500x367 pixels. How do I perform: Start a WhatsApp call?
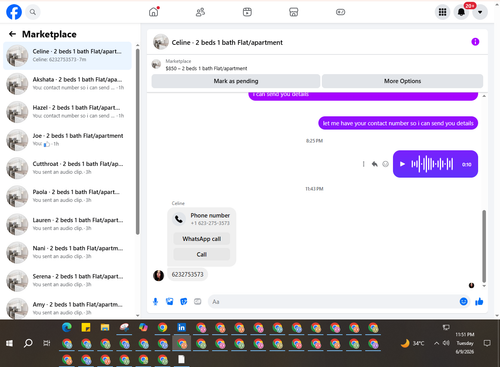(x=202, y=239)
